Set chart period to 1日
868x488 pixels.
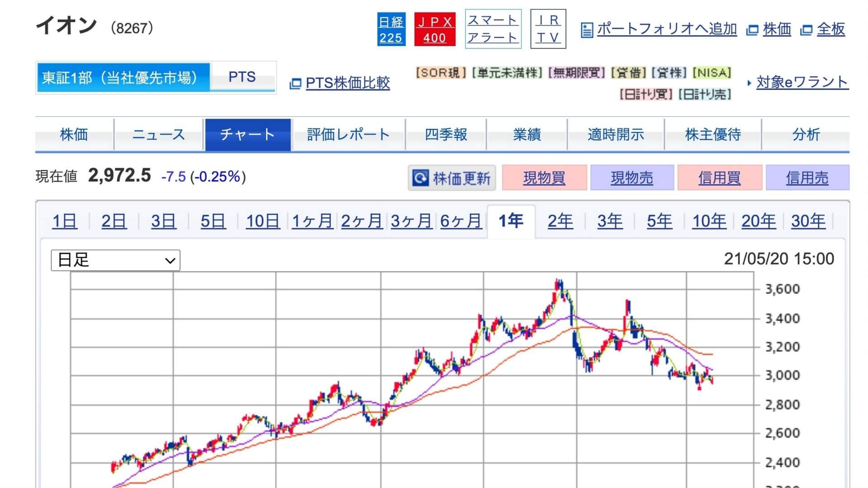(x=65, y=221)
